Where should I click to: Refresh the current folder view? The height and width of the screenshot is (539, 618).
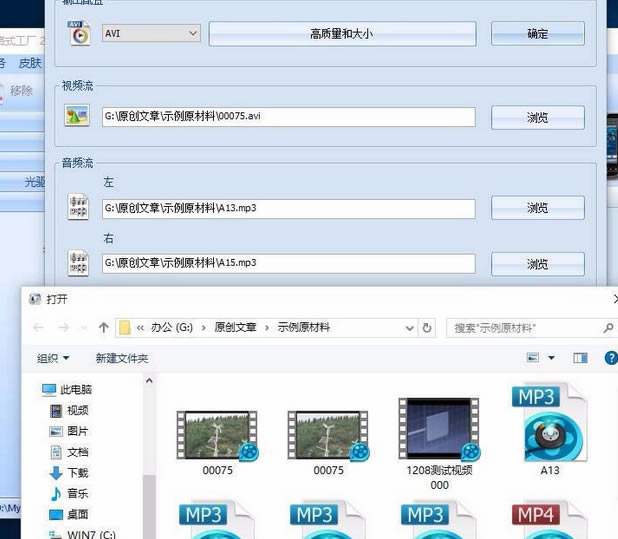[427, 328]
